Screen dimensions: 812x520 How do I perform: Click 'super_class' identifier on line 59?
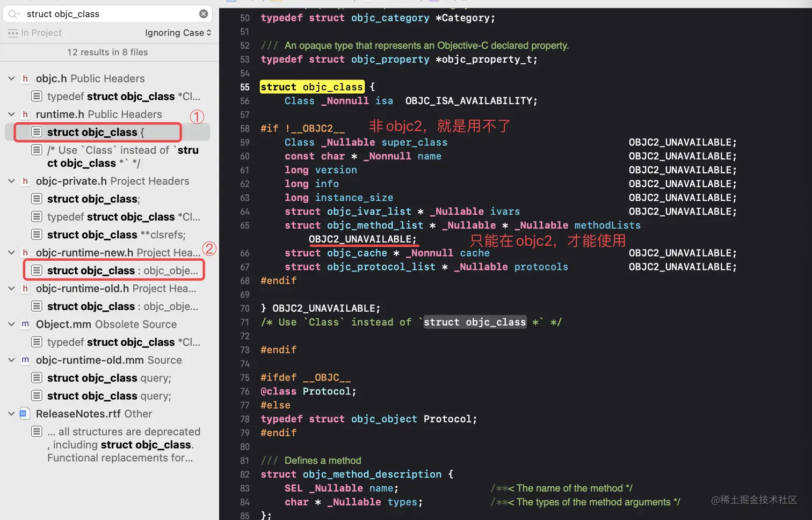pyautogui.click(x=414, y=142)
